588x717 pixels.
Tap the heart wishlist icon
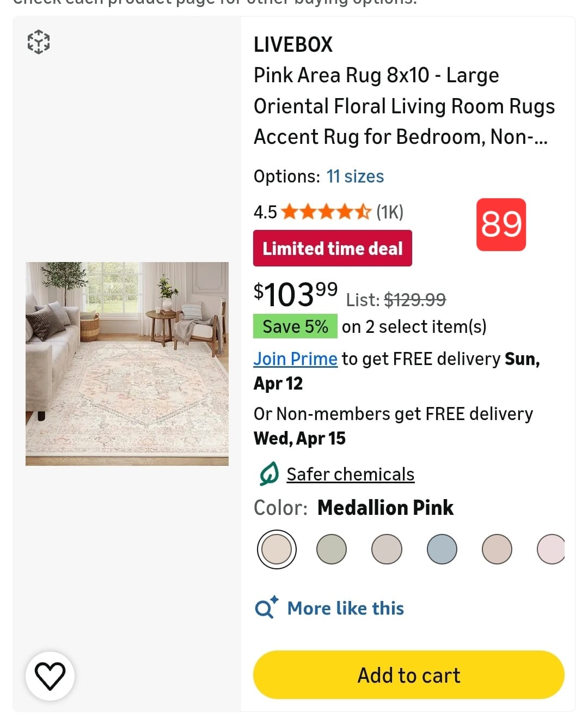pos(50,676)
